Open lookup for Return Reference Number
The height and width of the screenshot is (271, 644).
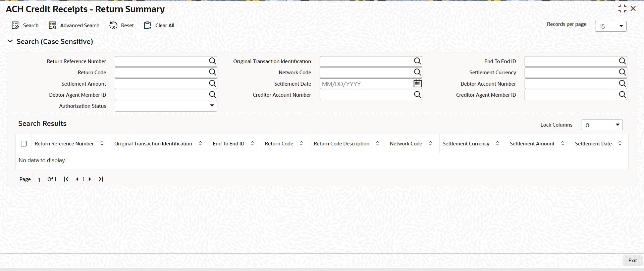(212, 61)
